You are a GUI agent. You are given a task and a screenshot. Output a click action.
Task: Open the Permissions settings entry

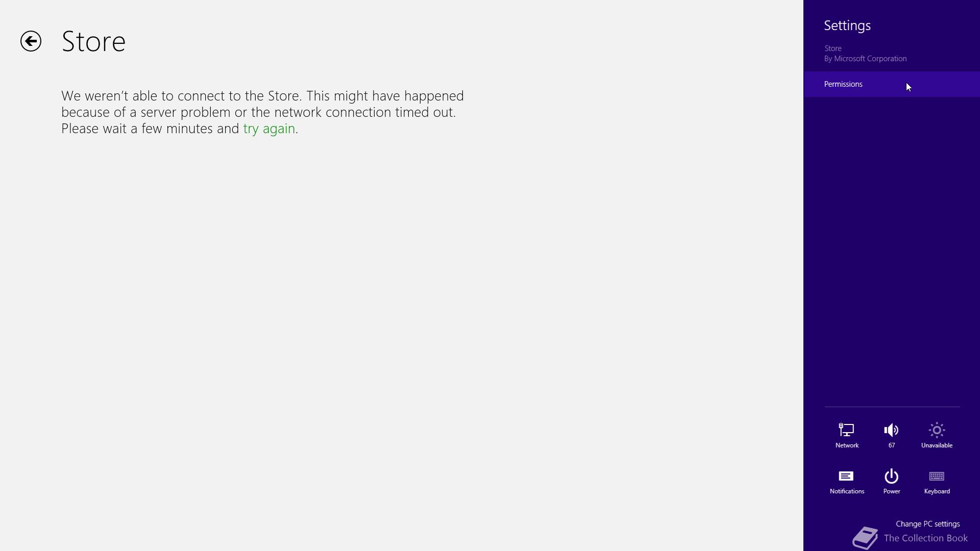coord(892,84)
